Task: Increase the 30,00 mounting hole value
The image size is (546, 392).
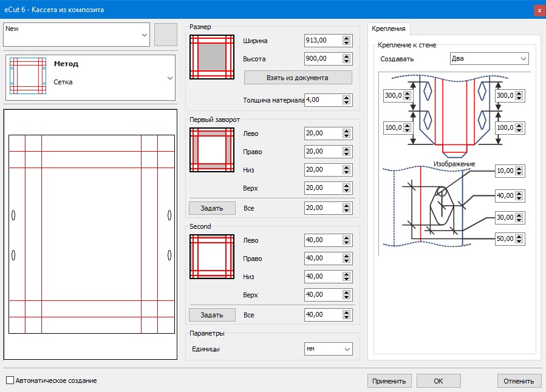Action: 519,215
